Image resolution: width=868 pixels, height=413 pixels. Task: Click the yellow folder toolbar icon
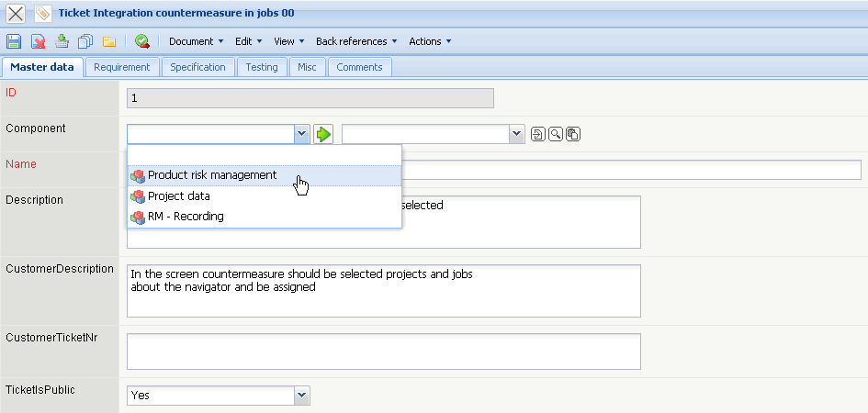(108, 41)
